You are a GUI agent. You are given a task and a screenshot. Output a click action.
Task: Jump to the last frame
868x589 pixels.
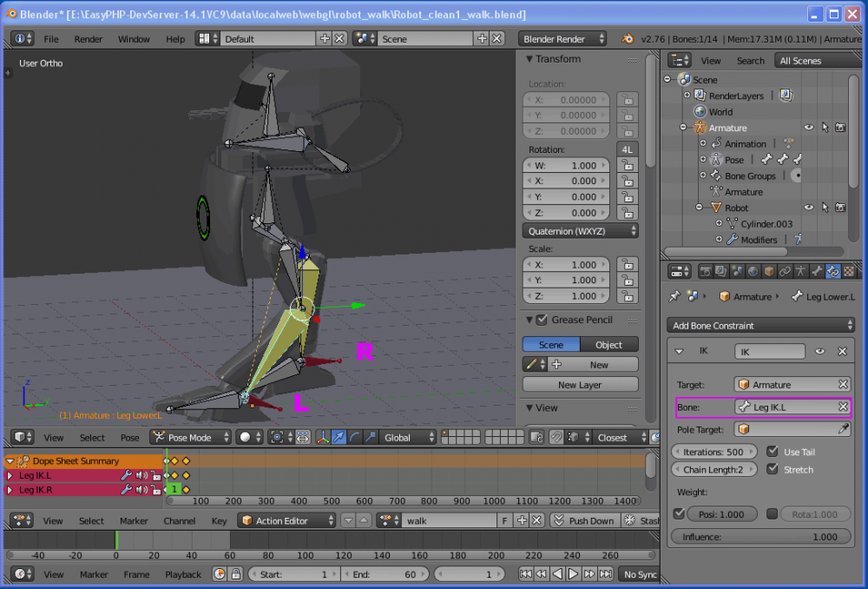605,574
